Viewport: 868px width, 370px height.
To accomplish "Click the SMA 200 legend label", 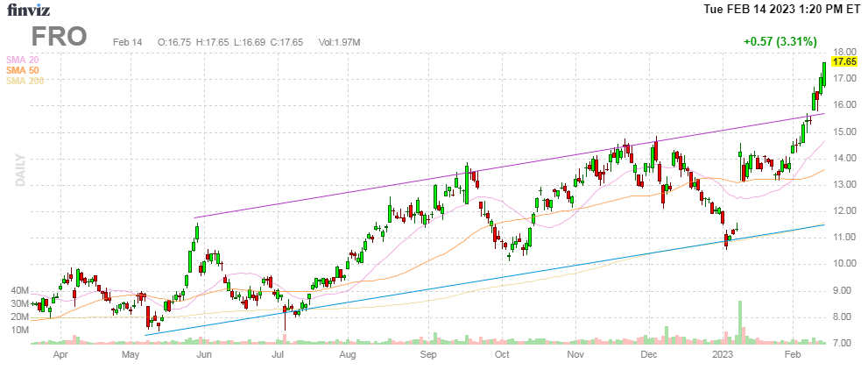I will [25, 81].
